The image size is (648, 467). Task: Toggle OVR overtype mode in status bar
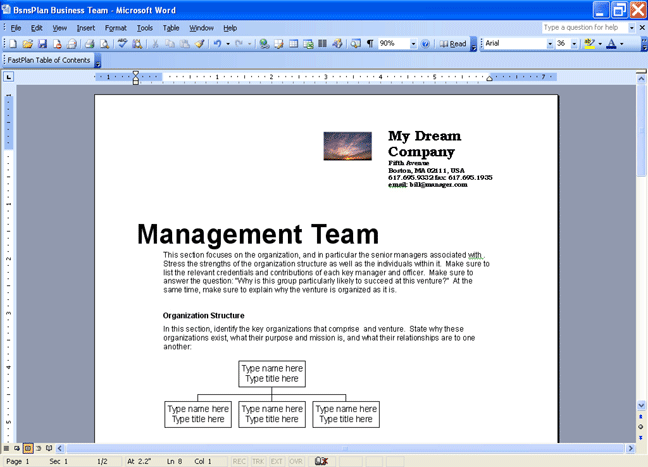click(x=296, y=461)
